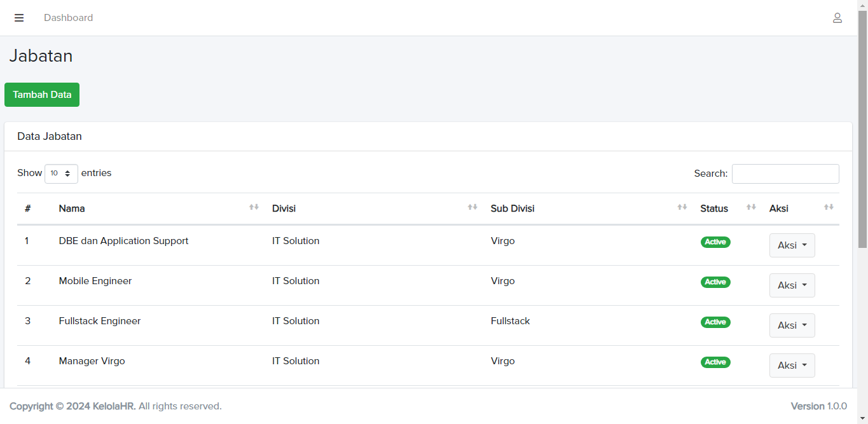Focus the Search input field
This screenshot has width=868, height=424.
[x=785, y=174]
